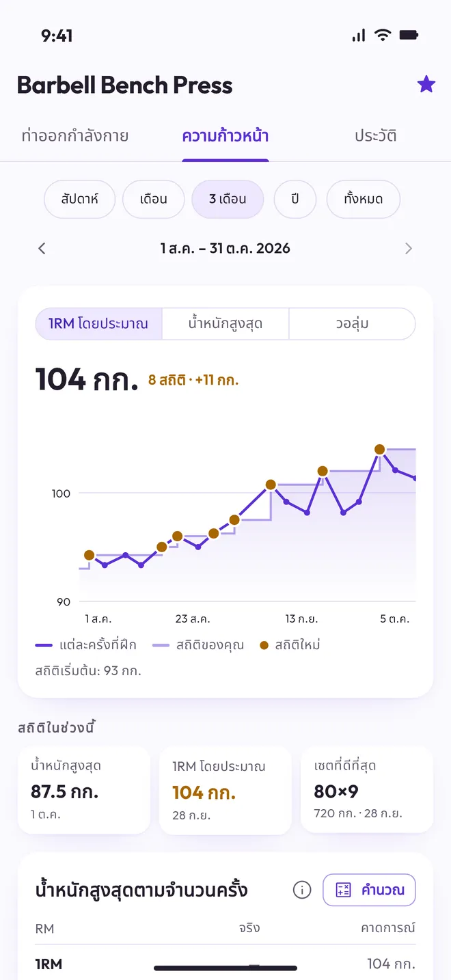Switch chart to น้ำหนักสูงสุด
This screenshot has height=980, width=451.
click(225, 324)
